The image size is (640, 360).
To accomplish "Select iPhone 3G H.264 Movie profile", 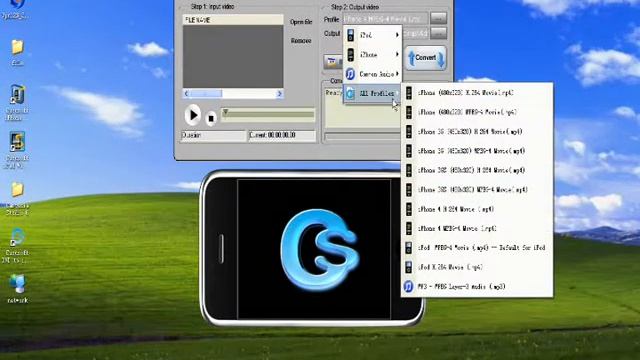I will tap(477, 132).
